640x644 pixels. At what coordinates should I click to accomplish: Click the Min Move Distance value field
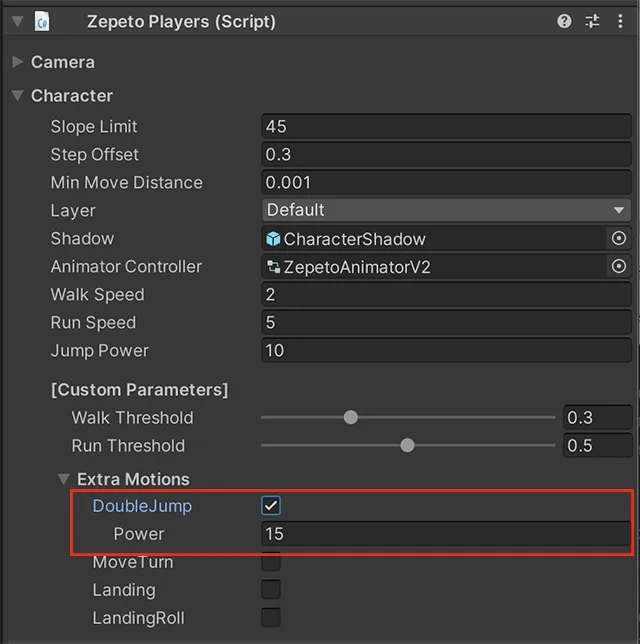click(x=446, y=182)
